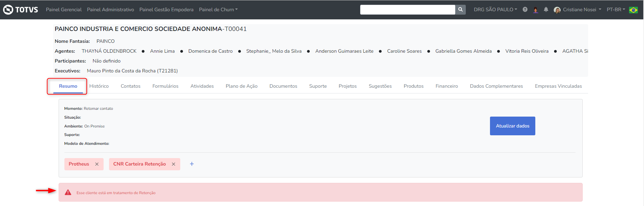Open the Projetos tab
The width and height of the screenshot is (644, 206).
click(x=348, y=86)
